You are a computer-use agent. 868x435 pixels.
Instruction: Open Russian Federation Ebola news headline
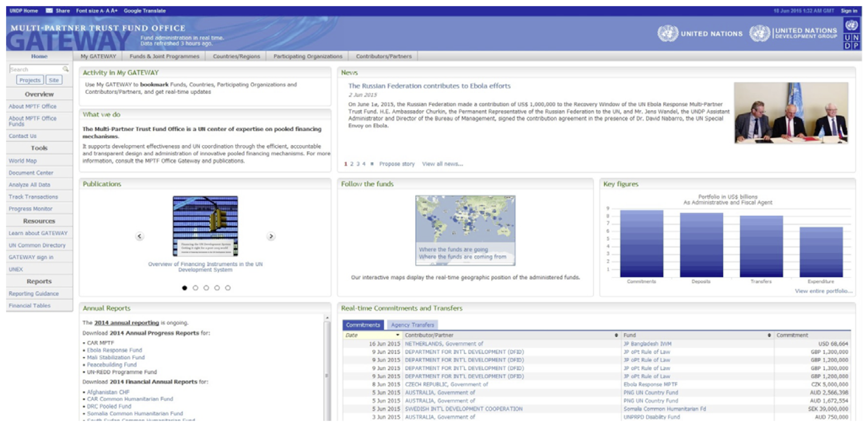coord(429,86)
